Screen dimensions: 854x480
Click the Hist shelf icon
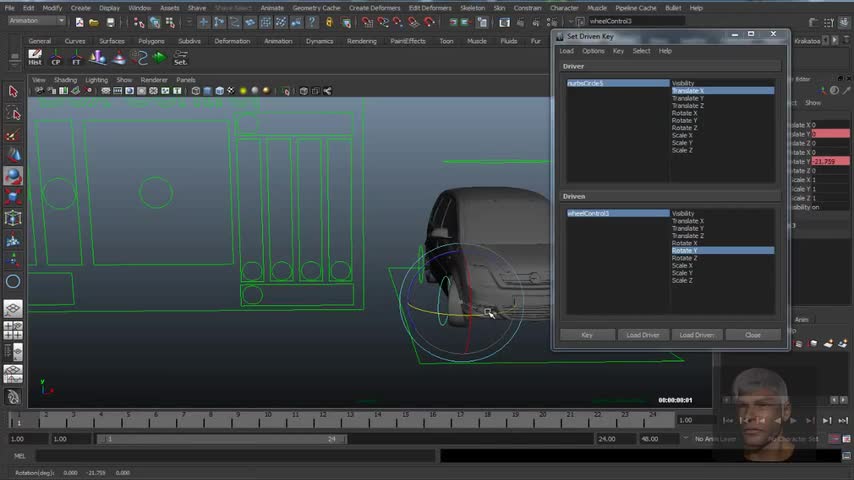[x=35, y=58]
